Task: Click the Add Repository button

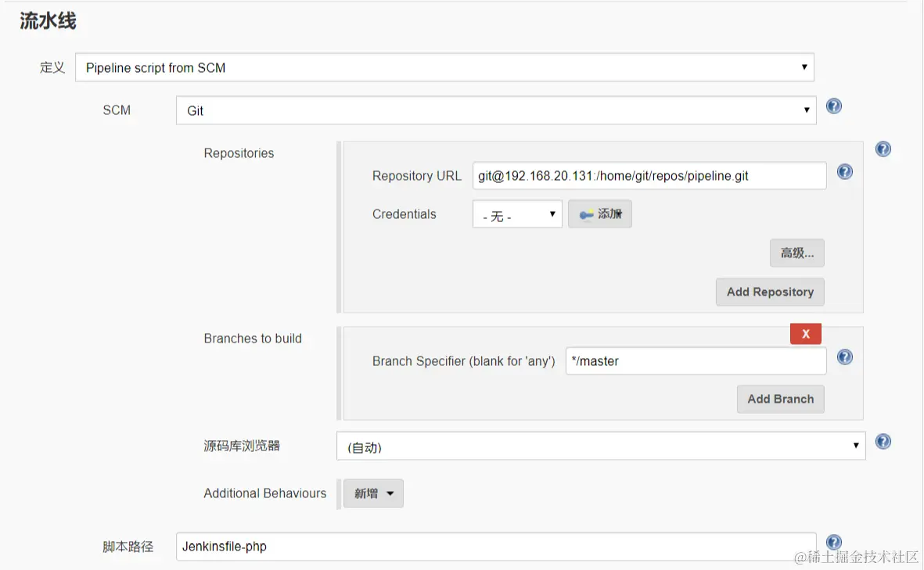Action: (770, 292)
